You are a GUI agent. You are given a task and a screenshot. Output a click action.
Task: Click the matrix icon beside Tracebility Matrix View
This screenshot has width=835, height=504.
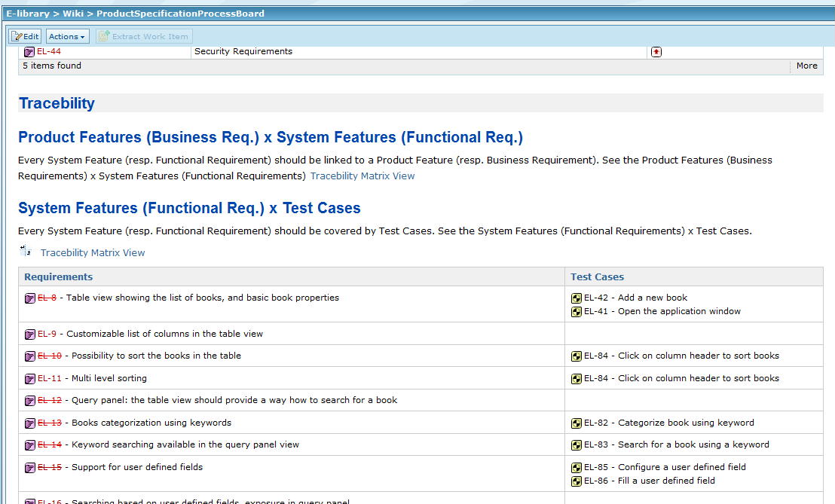(26, 252)
